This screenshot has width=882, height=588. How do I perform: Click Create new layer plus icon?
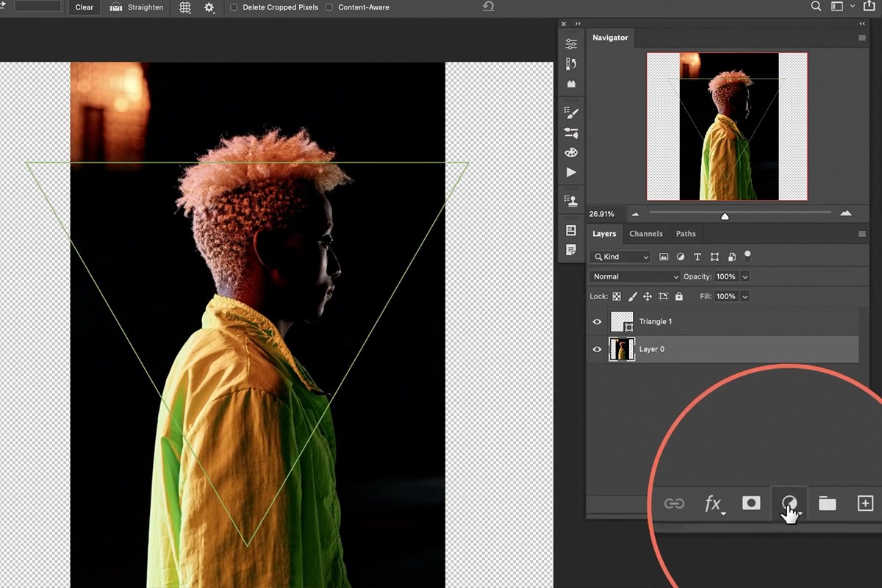(x=865, y=503)
